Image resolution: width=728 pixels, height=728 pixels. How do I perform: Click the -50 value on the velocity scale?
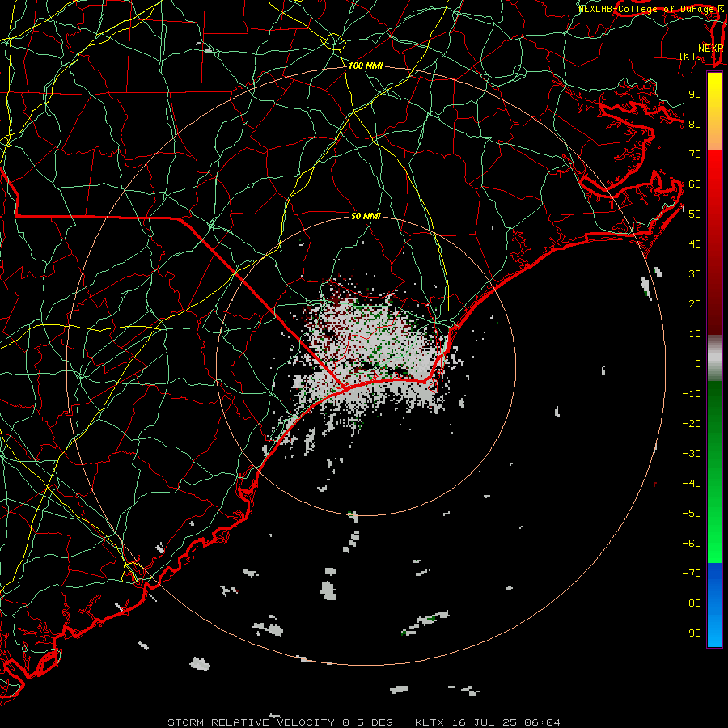coord(692,514)
